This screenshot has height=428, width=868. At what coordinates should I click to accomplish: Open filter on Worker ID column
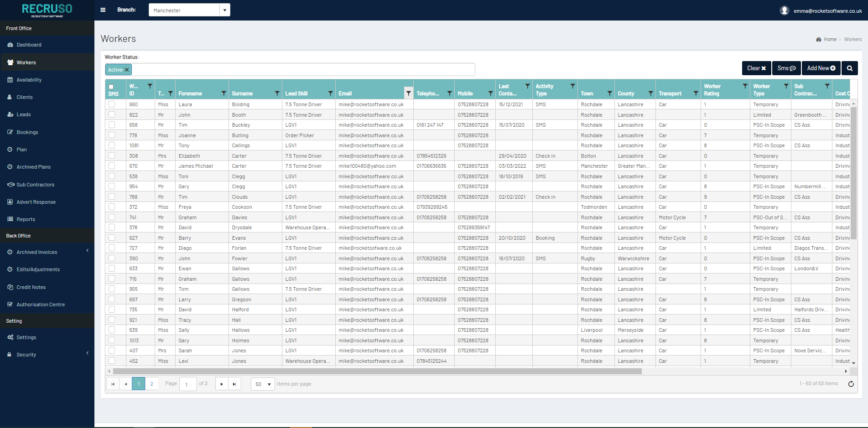click(x=150, y=86)
